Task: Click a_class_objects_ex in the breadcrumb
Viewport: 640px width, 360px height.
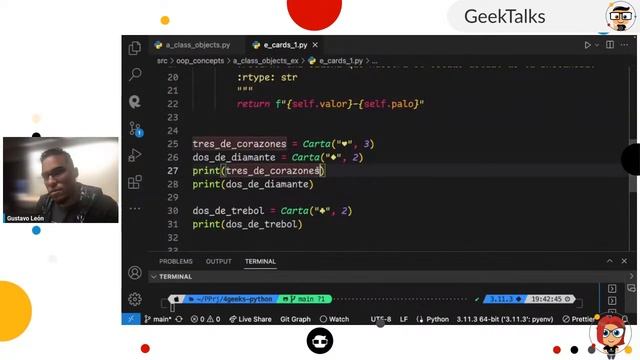Action: (x=266, y=61)
